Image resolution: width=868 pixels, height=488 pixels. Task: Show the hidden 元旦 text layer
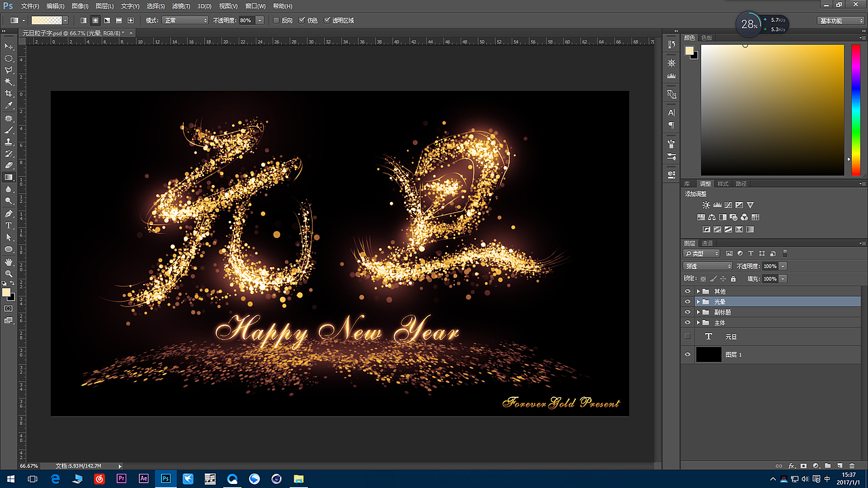coord(688,336)
